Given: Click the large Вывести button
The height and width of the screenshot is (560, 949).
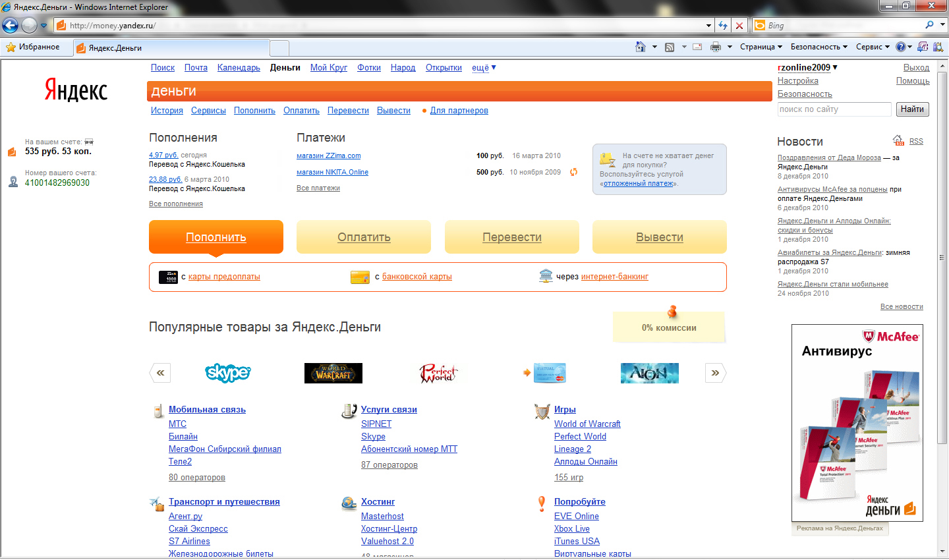Looking at the screenshot, I should [x=660, y=237].
